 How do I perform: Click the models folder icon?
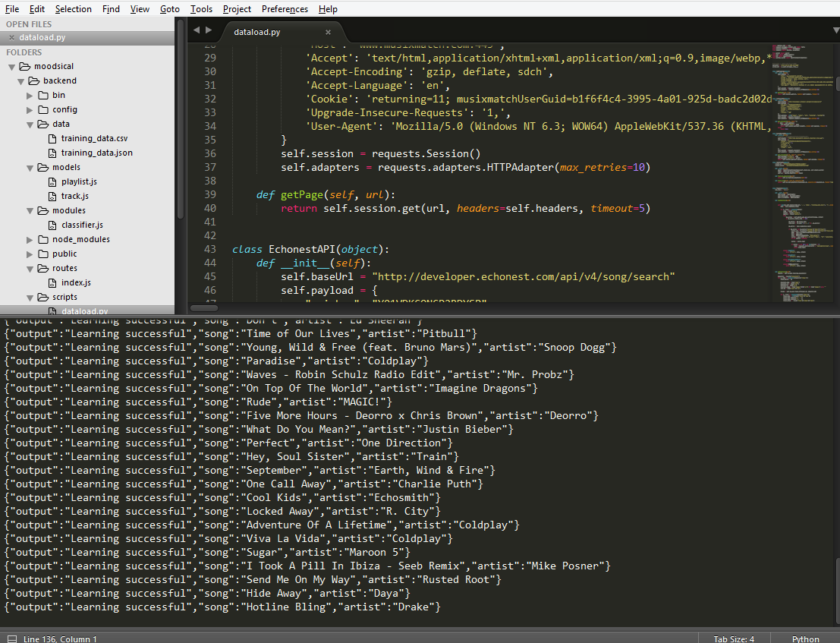tap(42, 167)
